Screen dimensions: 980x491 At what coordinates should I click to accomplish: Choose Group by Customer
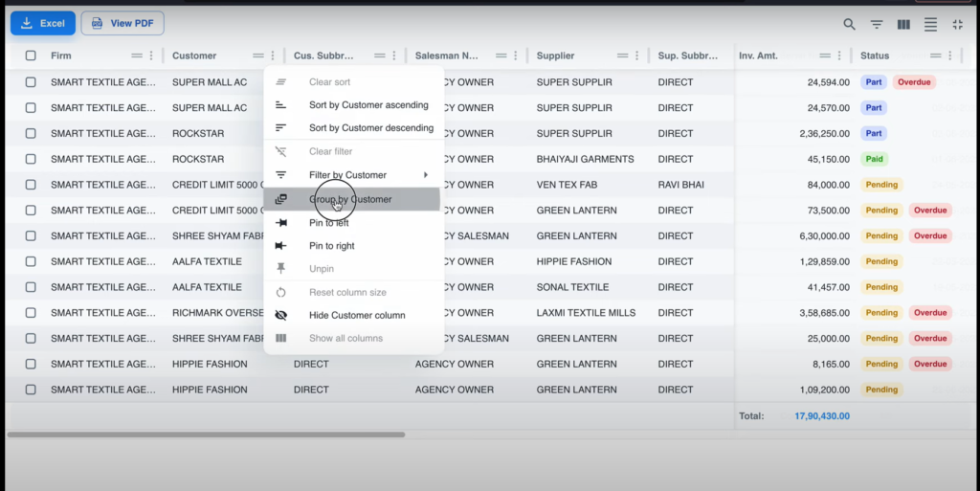[354, 199]
